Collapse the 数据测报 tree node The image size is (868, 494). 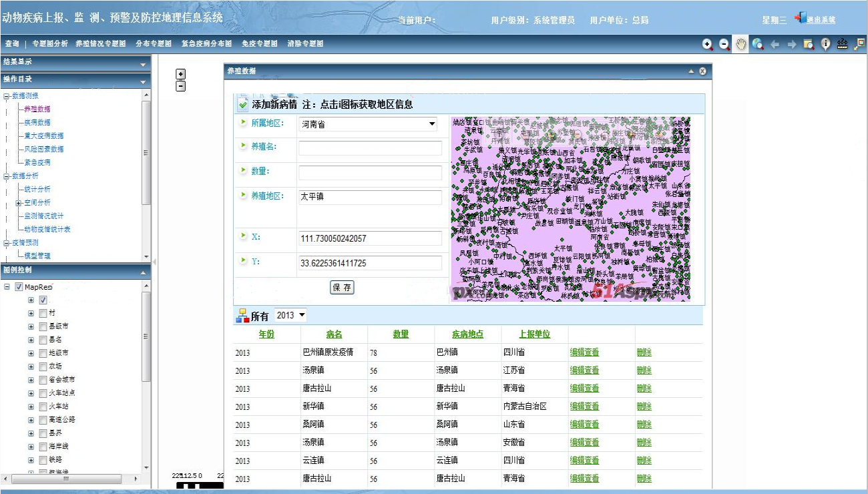(x=7, y=96)
